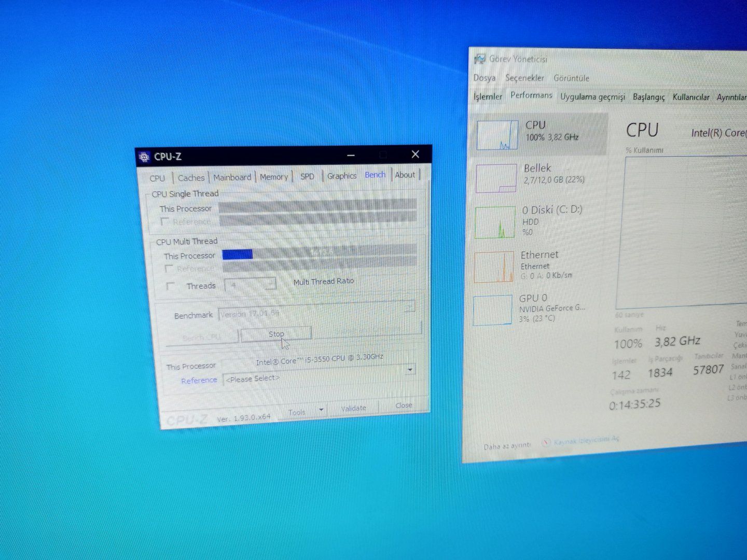Expand the Tools dropdown arrow in CPU-Z
The height and width of the screenshot is (560, 747).
(x=321, y=410)
